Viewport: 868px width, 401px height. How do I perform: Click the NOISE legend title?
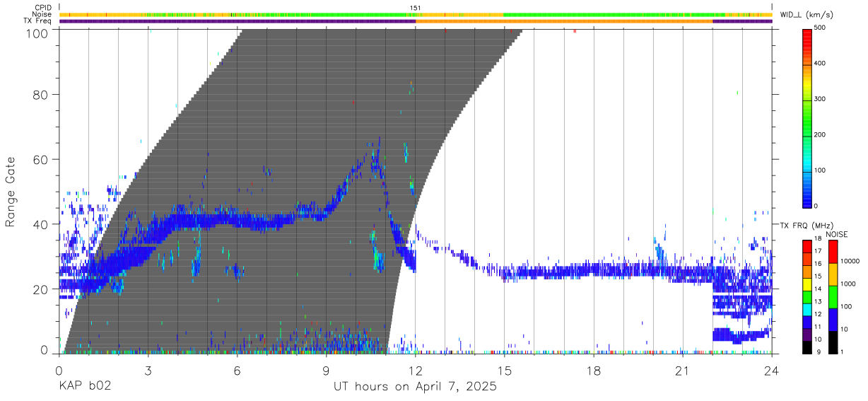point(838,234)
